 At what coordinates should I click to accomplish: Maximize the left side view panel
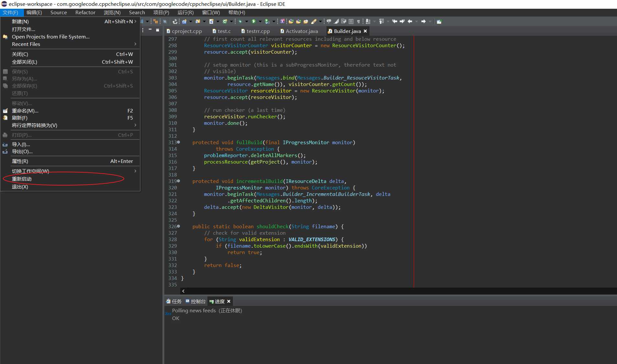pyautogui.click(x=158, y=30)
